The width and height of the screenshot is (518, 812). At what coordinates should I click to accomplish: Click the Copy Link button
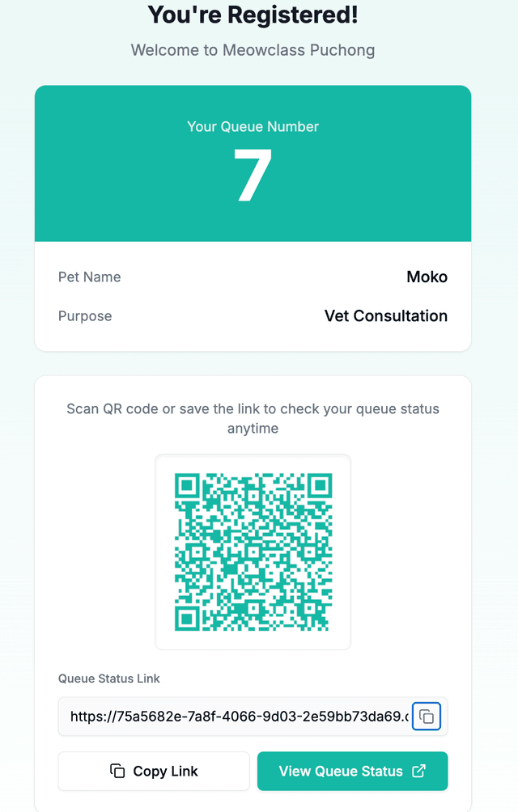point(153,771)
